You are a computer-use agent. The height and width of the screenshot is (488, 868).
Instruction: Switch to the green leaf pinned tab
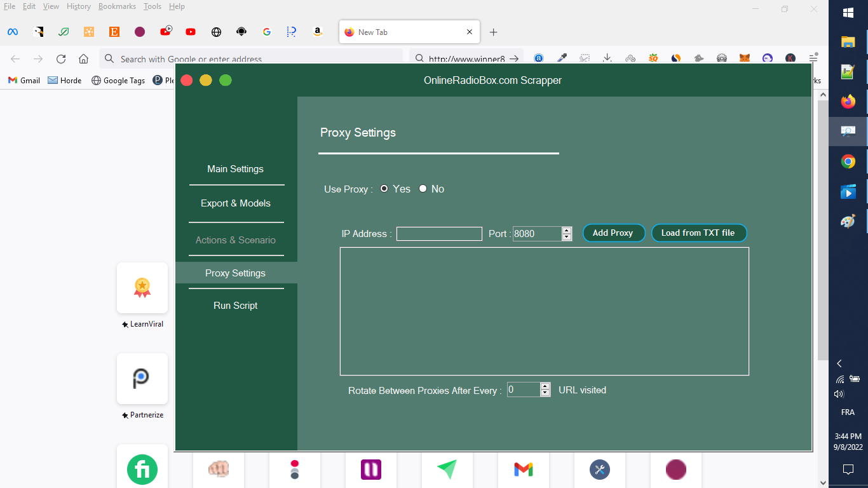click(64, 32)
